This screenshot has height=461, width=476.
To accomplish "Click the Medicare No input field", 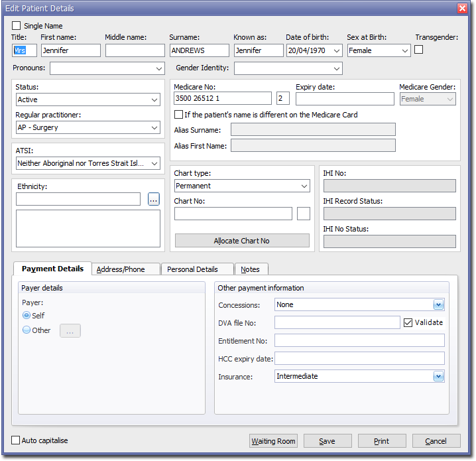I will (222, 99).
